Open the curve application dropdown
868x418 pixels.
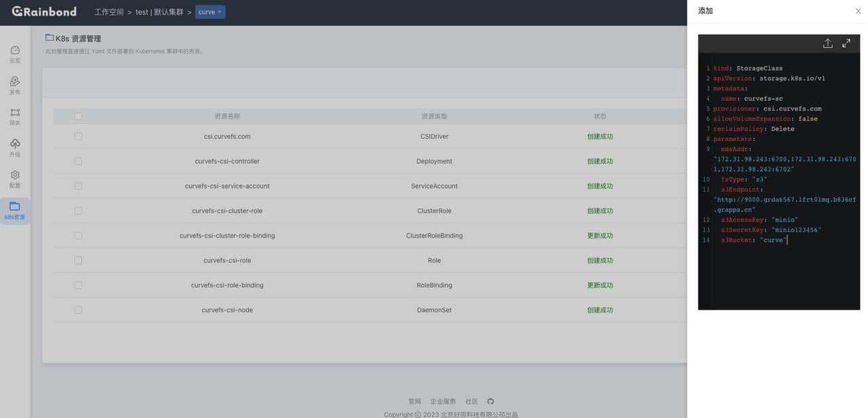(x=210, y=12)
